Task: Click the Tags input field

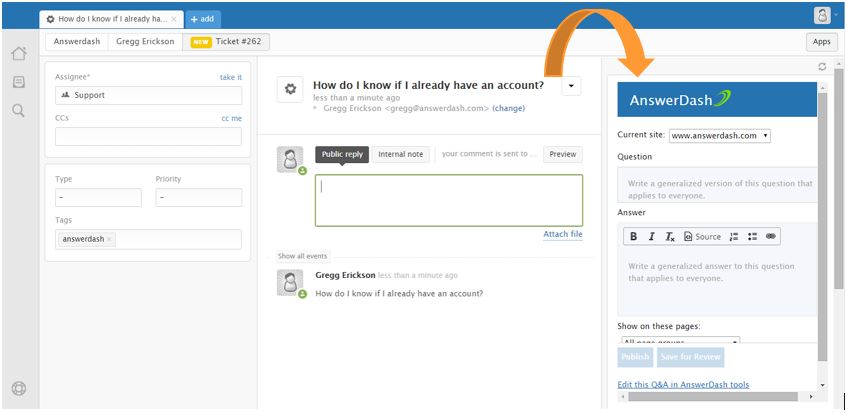Action: point(148,239)
